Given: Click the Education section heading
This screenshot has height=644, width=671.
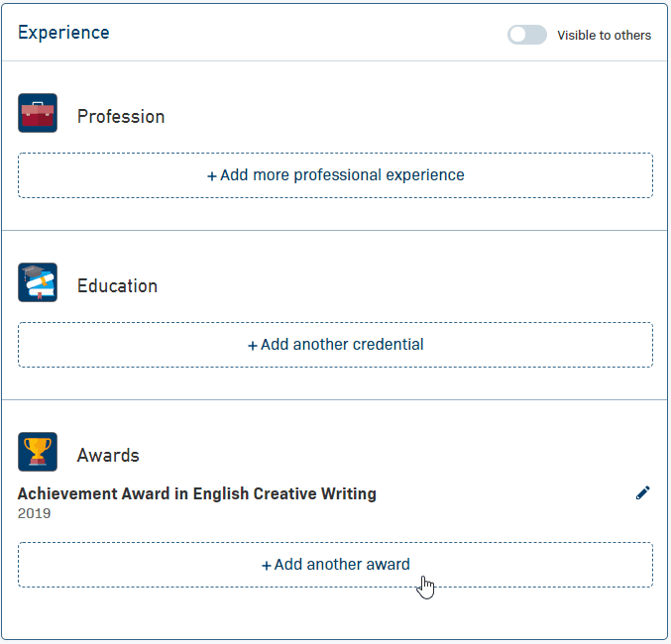Looking at the screenshot, I should pyautogui.click(x=117, y=285).
